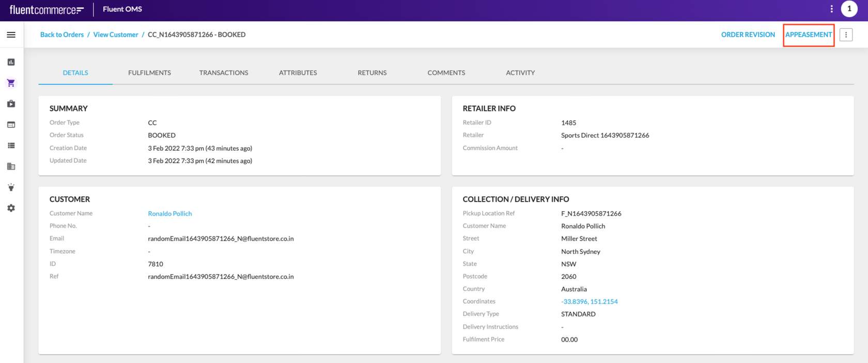Select the shopping cart orders icon

(x=11, y=83)
